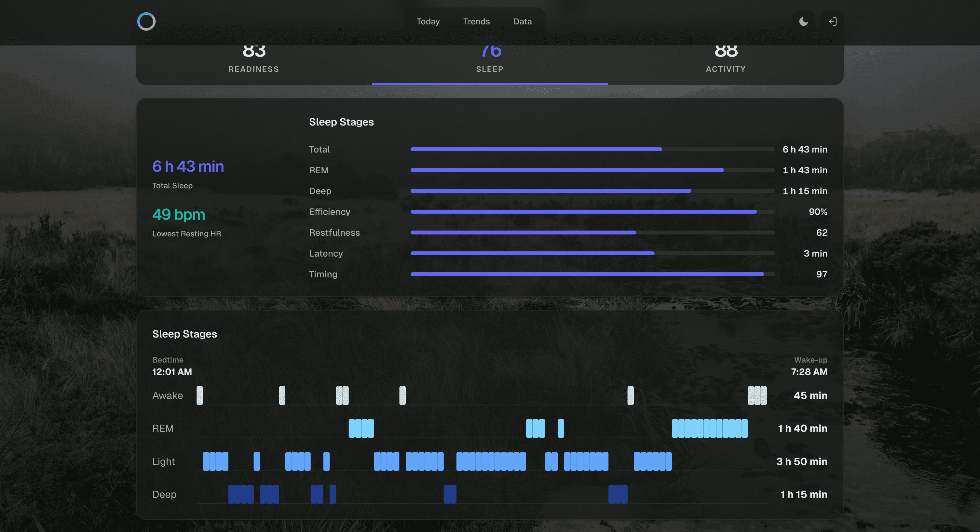Click the Bedtime '12:01 AM' text

coord(172,372)
